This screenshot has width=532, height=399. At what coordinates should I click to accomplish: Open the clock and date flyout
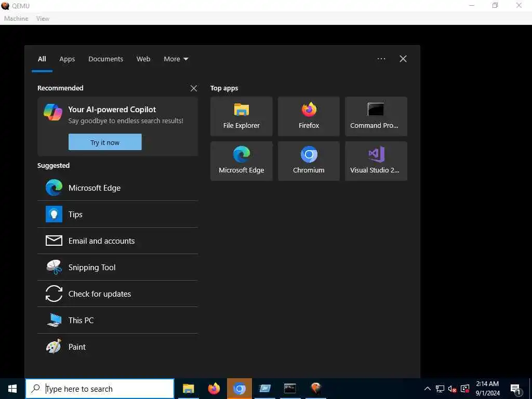pos(487,389)
